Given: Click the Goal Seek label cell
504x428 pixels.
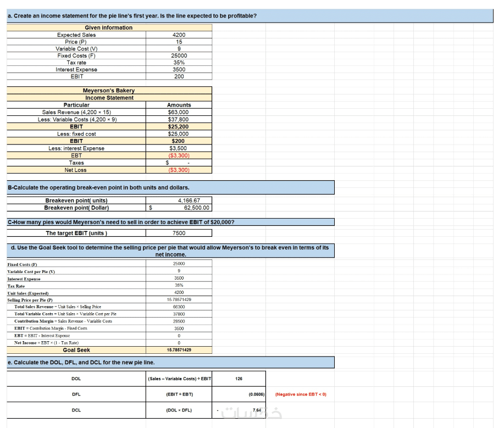Looking at the screenshot, I should 76,350.
